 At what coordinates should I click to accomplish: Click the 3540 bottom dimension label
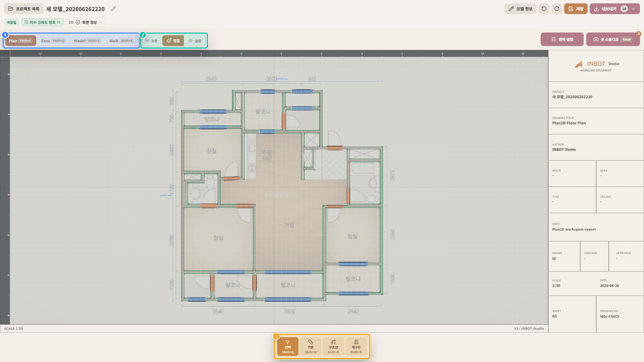pyautogui.click(x=218, y=311)
